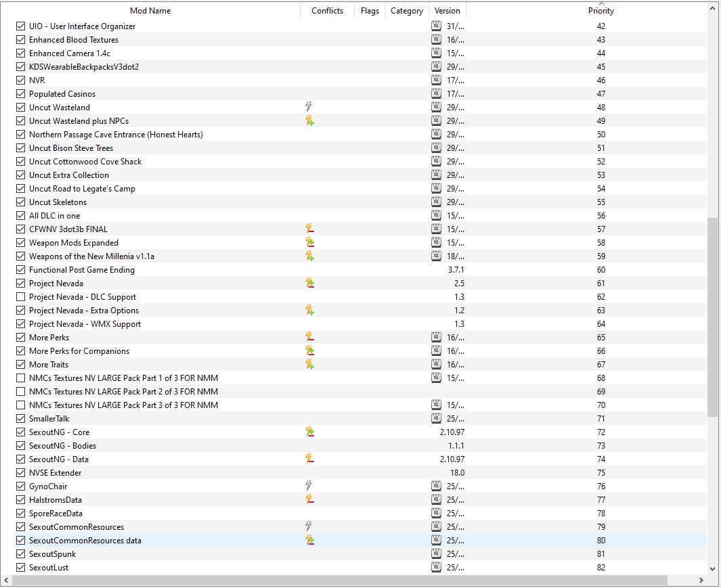Click conflict icon for SexoutNG - Data
This screenshot has width=721, height=588.
tap(309, 459)
